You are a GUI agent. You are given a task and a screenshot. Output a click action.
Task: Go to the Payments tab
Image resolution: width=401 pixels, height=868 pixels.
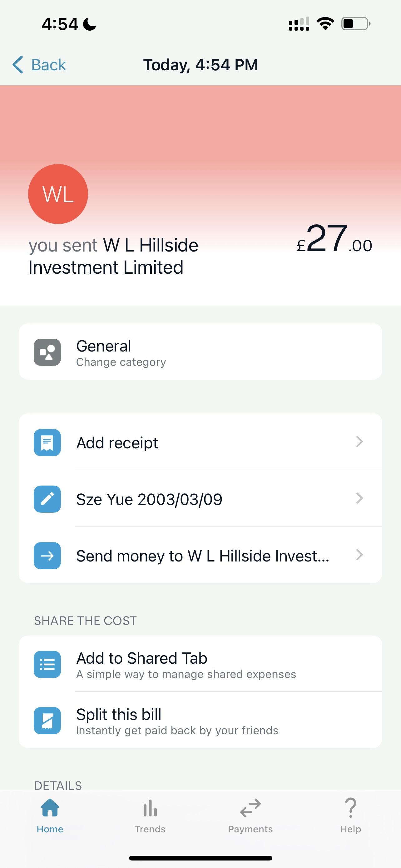[x=250, y=815]
